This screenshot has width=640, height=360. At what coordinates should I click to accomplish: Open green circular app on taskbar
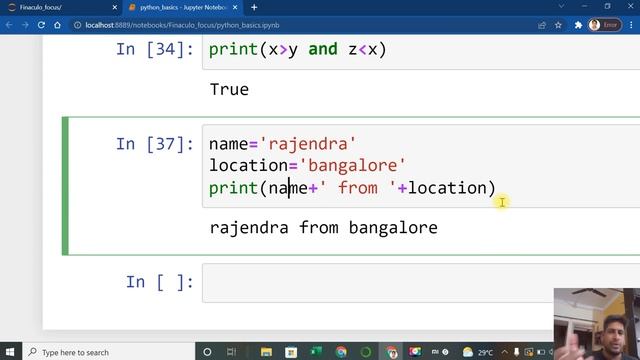click(x=366, y=352)
